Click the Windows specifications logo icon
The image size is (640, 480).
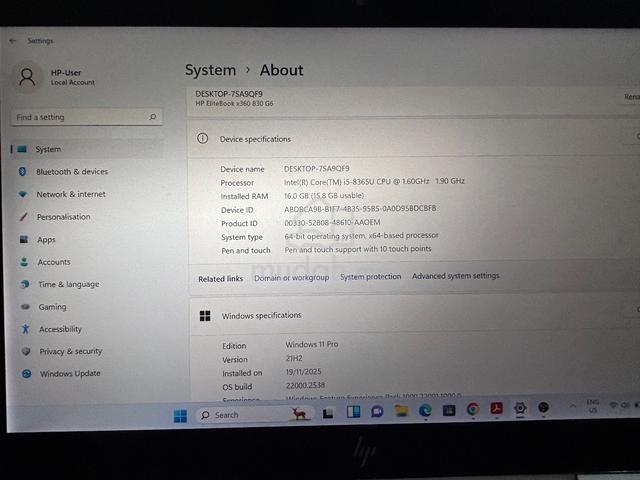click(205, 316)
